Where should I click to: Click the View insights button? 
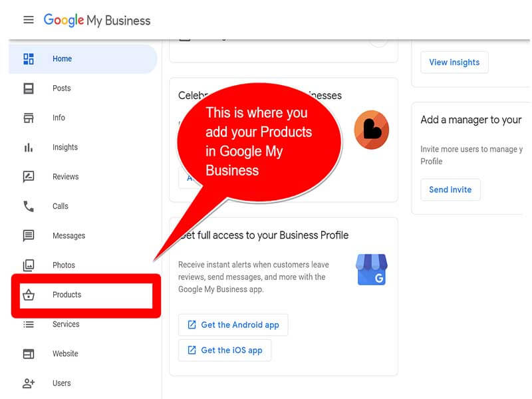(x=454, y=62)
